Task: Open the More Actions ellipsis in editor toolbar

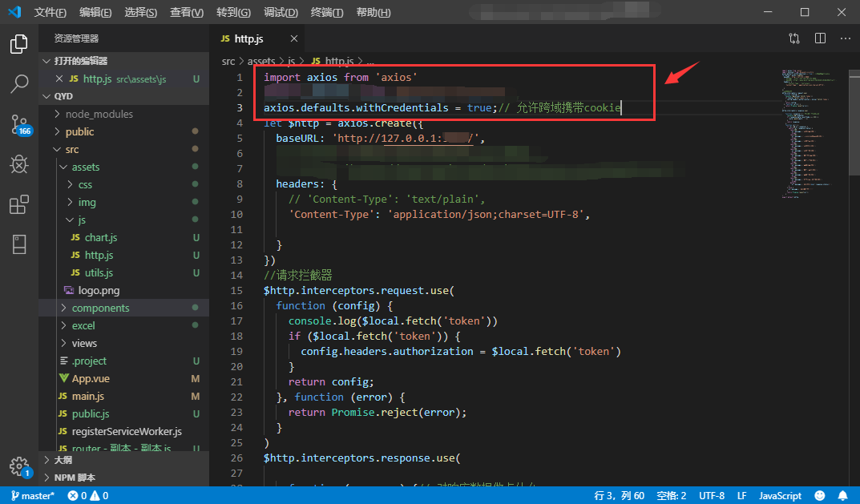Action: (846, 38)
